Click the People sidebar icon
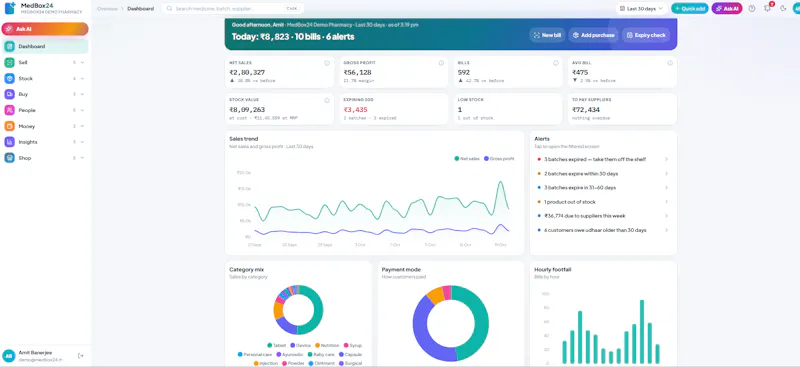The width and height of the screenshot is (800, 367). click(x=9, y=110)
